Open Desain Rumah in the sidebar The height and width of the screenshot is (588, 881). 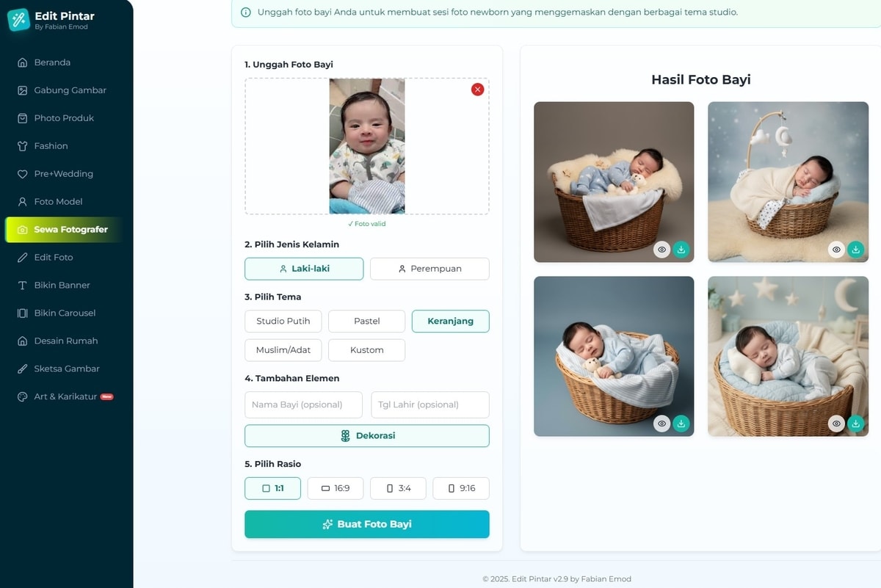(67, 341)
